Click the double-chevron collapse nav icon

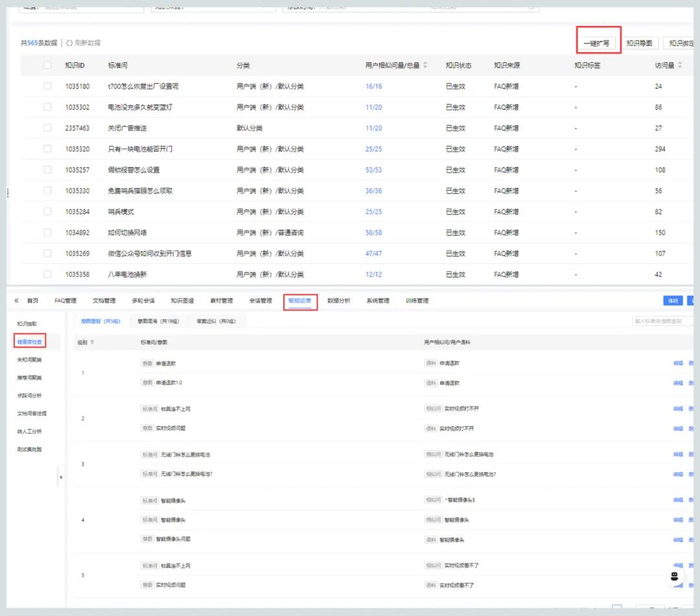[x=16, y=300]
